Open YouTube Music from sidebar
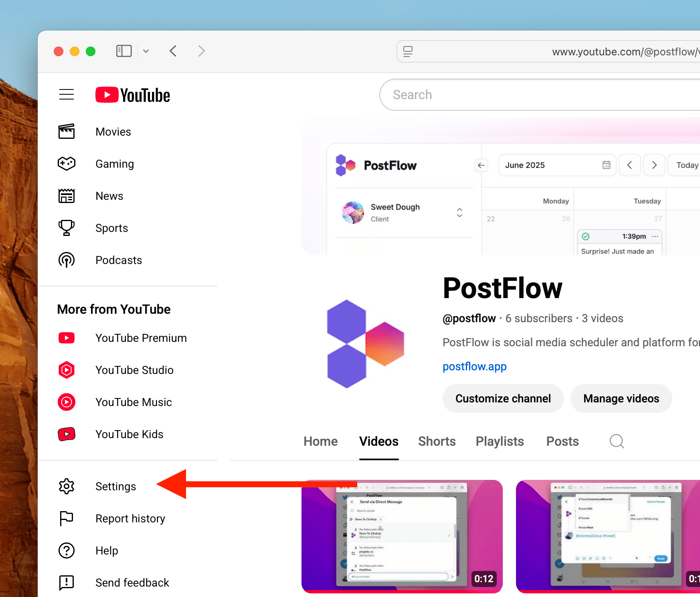 (x=134, y=402)
